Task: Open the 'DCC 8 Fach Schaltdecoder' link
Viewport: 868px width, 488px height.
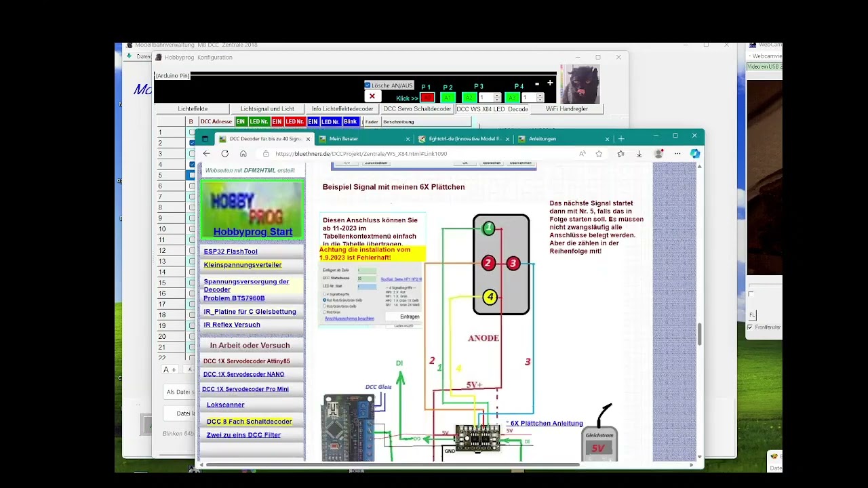Action: pos(250,422)
